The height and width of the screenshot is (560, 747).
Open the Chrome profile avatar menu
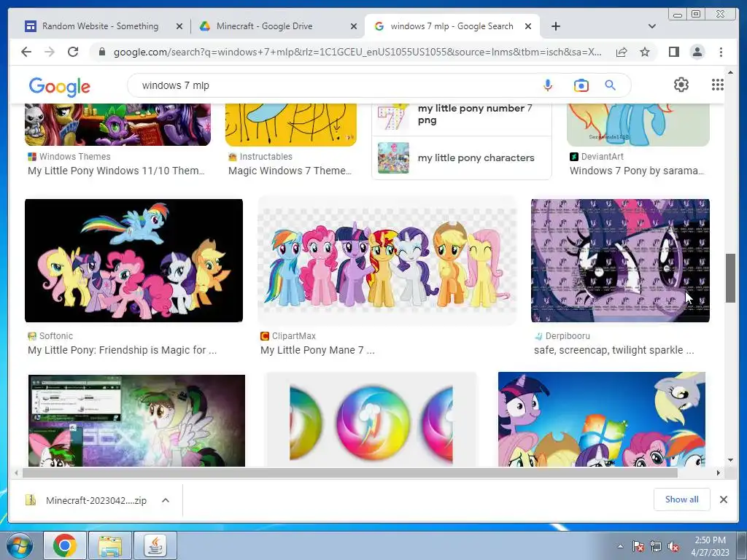(697, 52)
